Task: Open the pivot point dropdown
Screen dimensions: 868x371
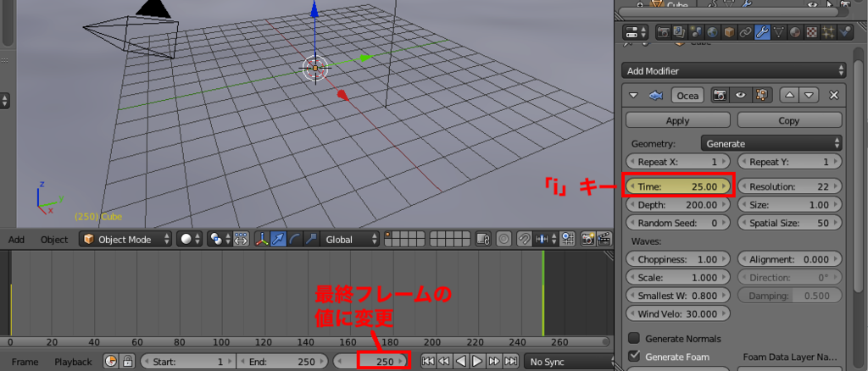Action: pyautogui.click(x=220, y=240)
